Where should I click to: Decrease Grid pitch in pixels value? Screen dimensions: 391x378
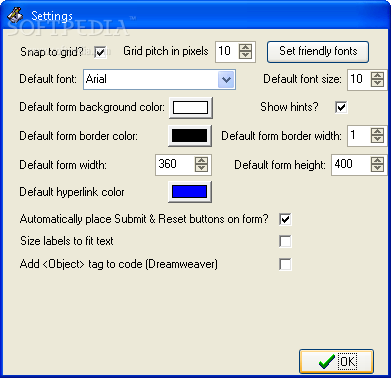coord(246,55)
